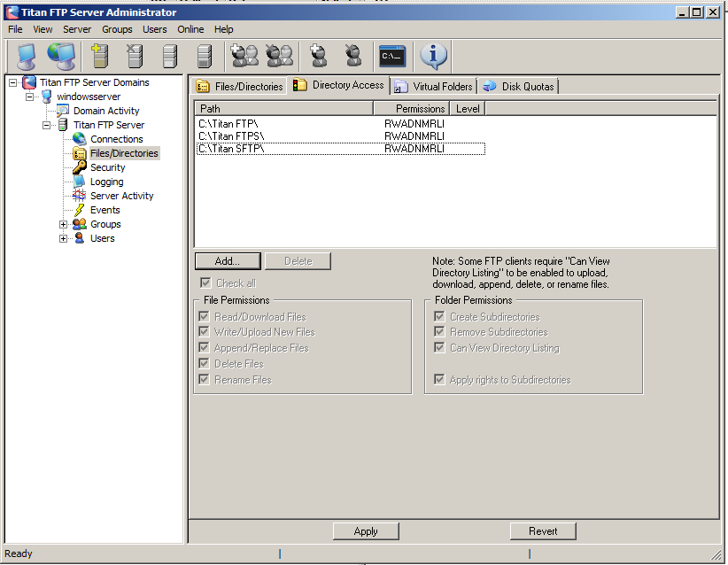This screenshot has height=565, width=728.
Task: Switch to the Files/Directories tab
Action: tap(240, 87)
